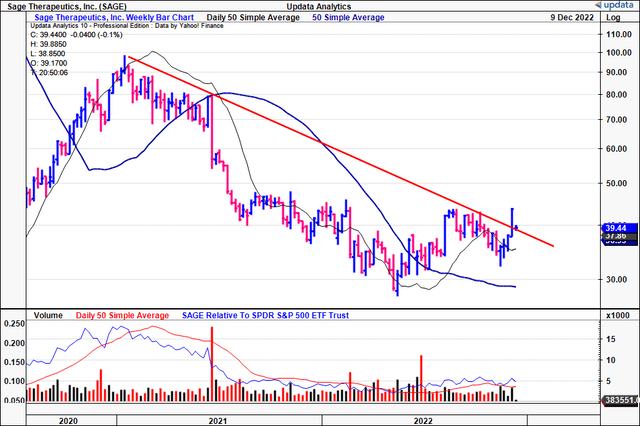Click the '20:50:06' time readout
This screenshot has width=640, height=426.
(53, 73)
